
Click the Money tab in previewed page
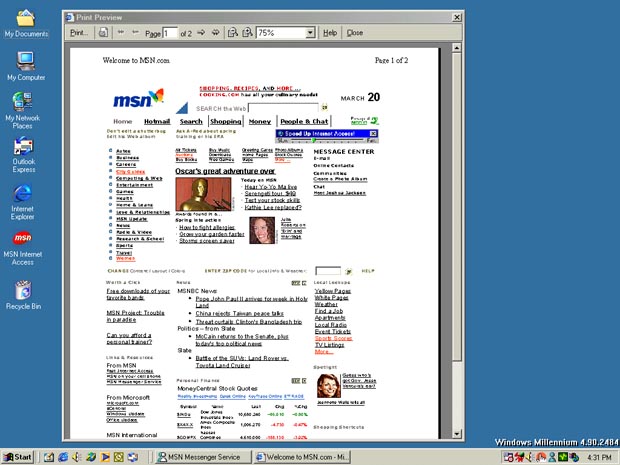[x=260, y=121]
